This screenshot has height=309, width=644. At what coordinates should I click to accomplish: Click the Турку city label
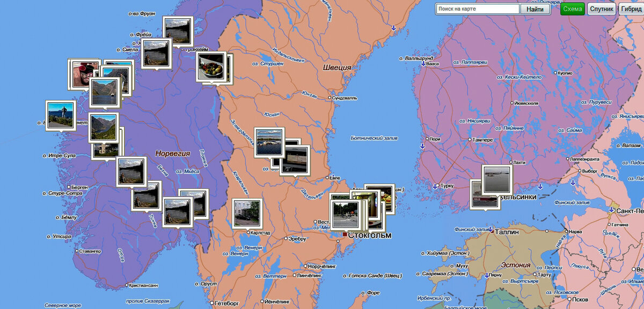tap(447, 186)
